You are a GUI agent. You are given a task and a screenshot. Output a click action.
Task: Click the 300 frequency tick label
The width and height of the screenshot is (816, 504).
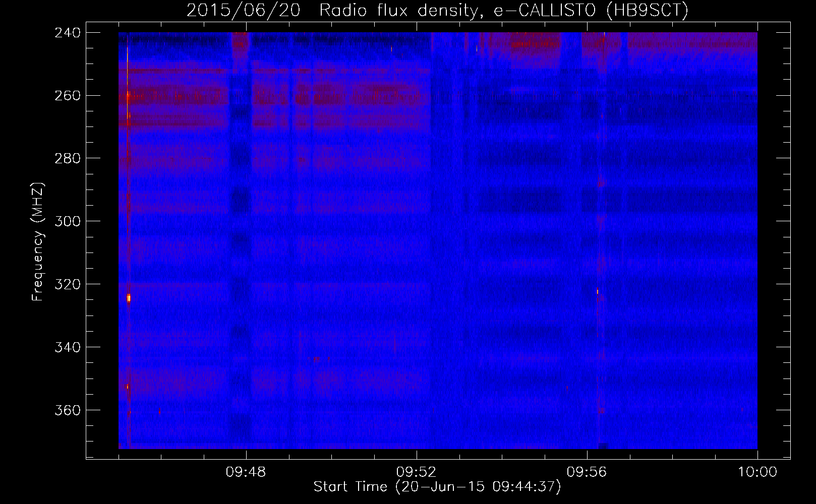(x=68, y=221)
